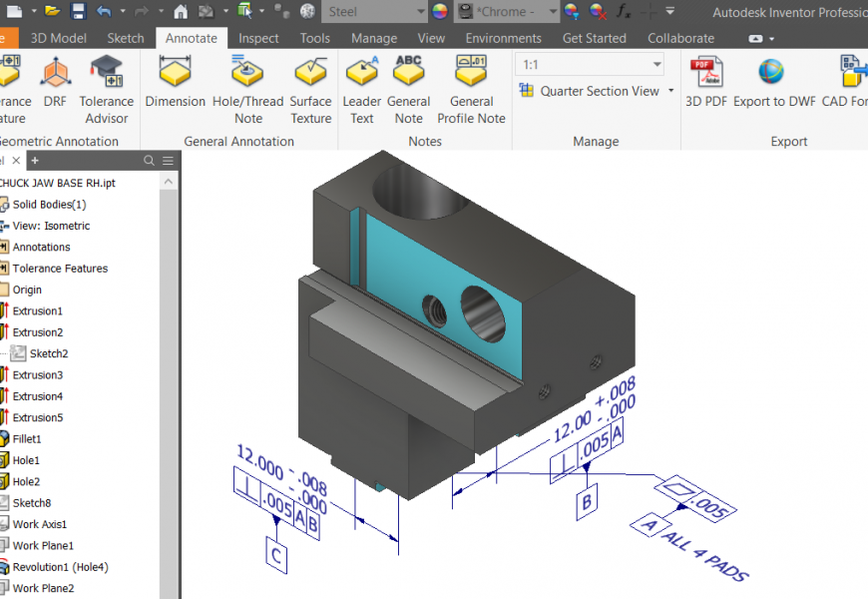
Task: Open the Get Started tab
Action: coord(595,38)
